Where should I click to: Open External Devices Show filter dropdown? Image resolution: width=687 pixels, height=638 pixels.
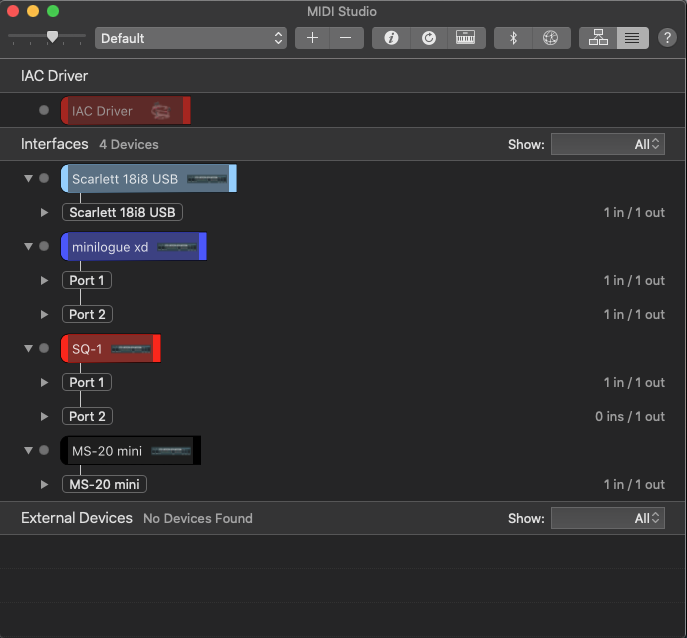(608, 518)
